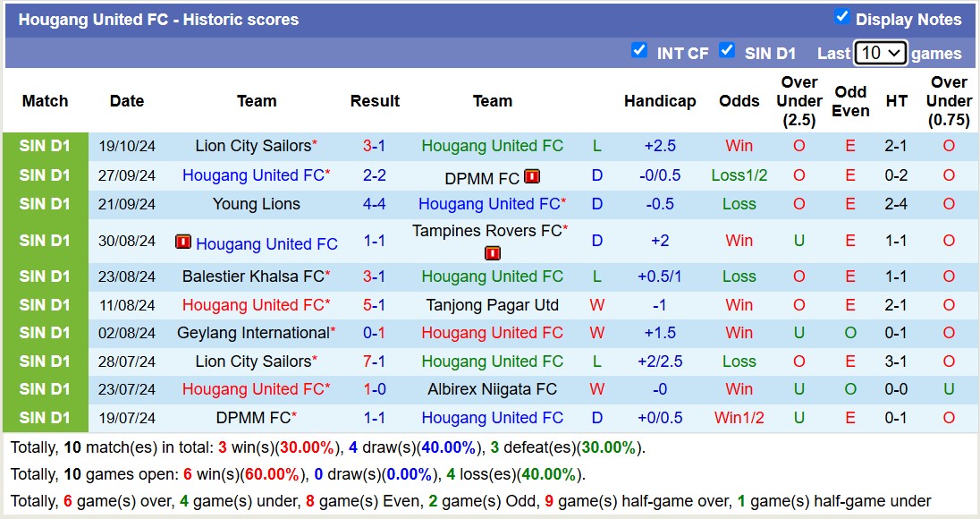The height and width of the screenshot is (519, 980).
Task: Open the Balestier Khalsa FC team page
Action: click(253, 277)
